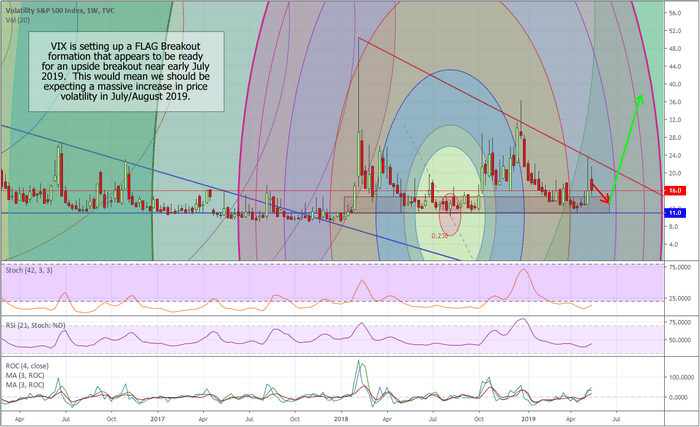Select the long red descending trendline
Screen dimensions: 700x427
510,116
